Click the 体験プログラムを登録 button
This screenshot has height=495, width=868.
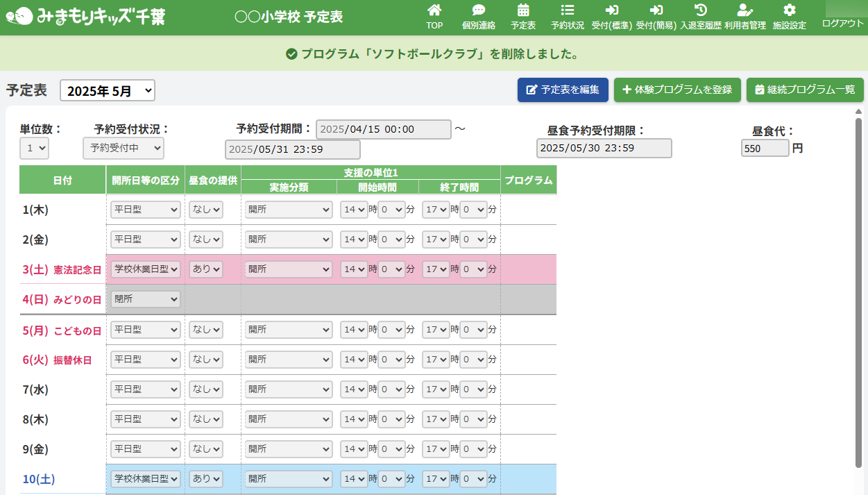tap(677, 90)
